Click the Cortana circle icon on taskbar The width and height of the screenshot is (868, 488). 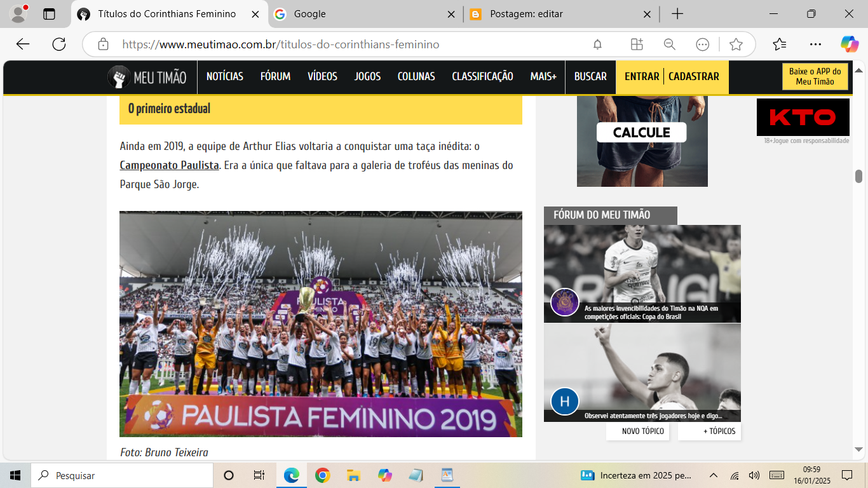pos(229,475)
